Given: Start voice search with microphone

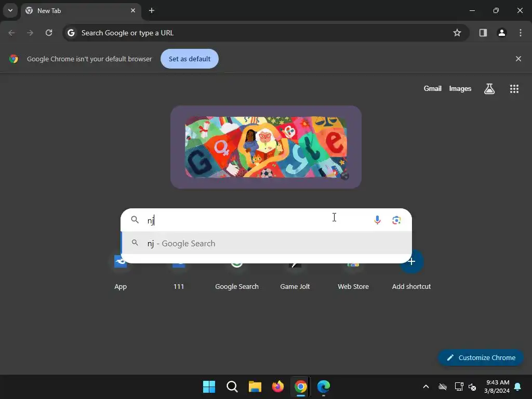Looking at the screenshot, I should tap(377, 220).
